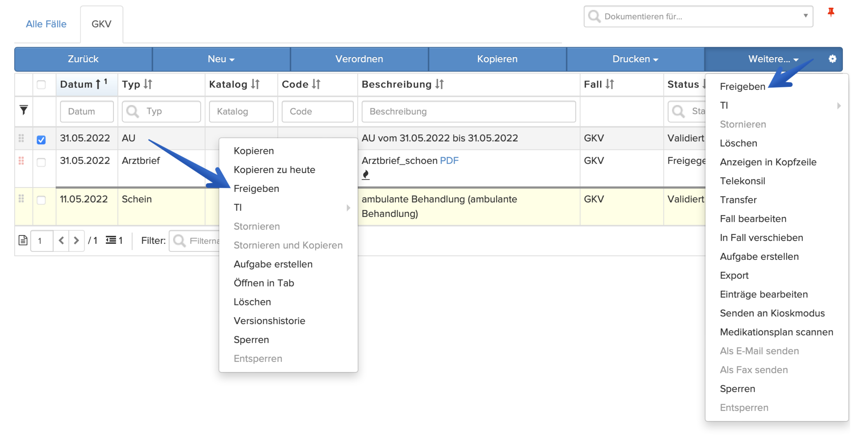
Task: Toggle the select-all header checkbox
Action: coord(41,84)
